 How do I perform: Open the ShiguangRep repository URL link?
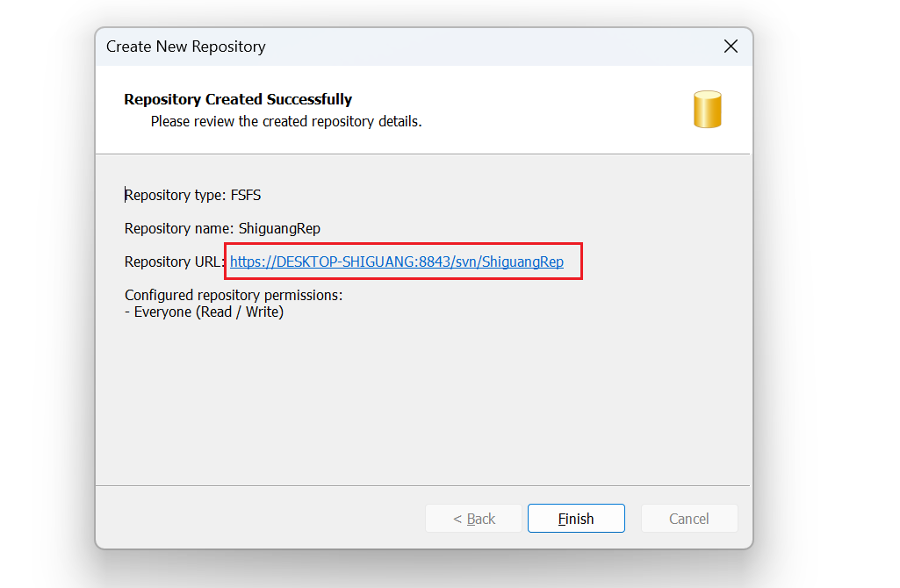397,262
